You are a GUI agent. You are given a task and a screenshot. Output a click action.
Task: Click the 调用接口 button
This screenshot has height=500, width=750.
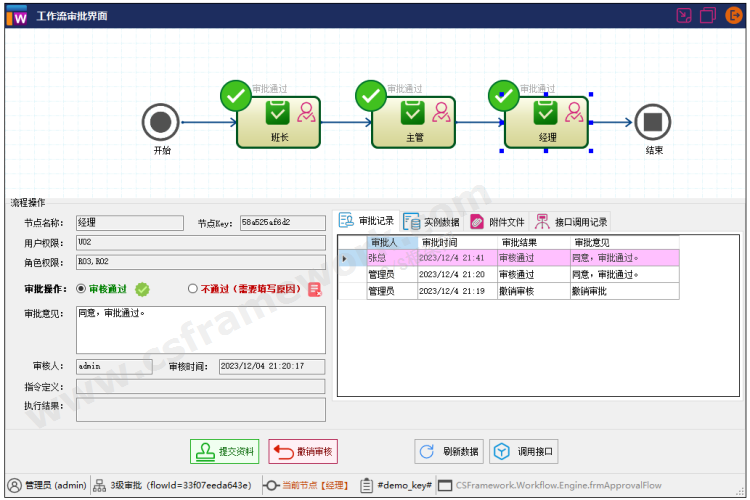point(523,452)
